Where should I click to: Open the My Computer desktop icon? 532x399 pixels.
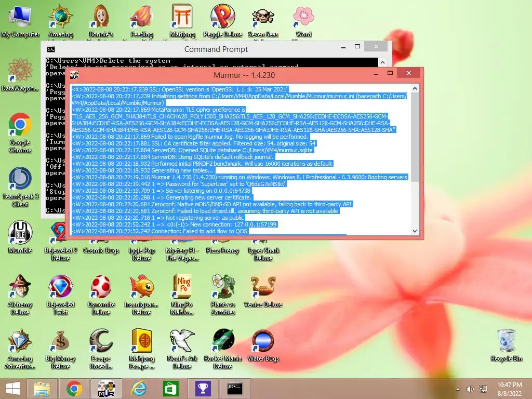20,20
